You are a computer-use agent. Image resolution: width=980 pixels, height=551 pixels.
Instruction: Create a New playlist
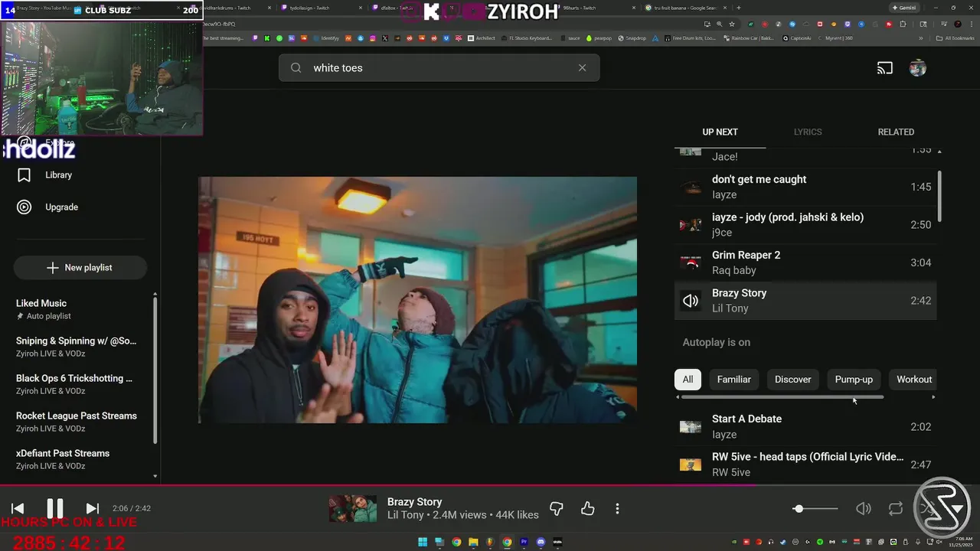coord(80,268)
